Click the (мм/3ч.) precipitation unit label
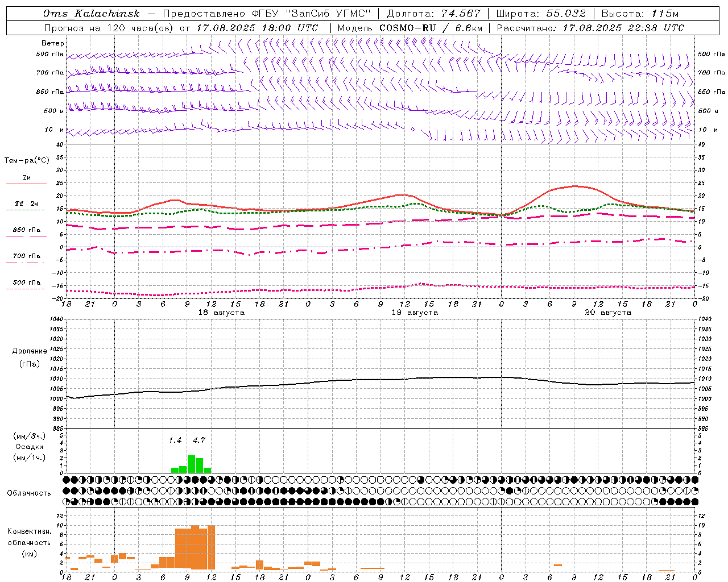 point(30,436)
